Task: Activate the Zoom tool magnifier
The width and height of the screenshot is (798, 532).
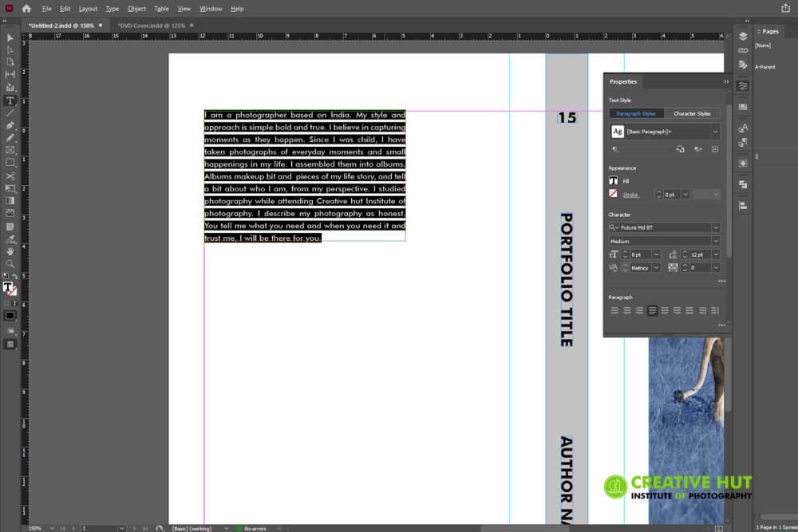Action: coord(10,264)
